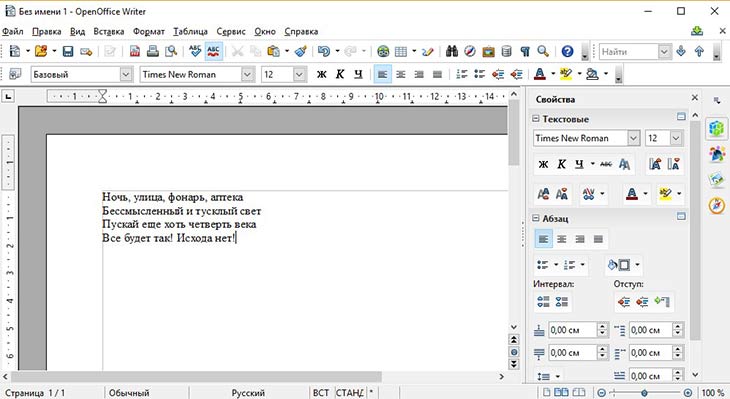Toggle sidebar Strikethrough ABC button
Image resolution: width=730 pixels, height=399 pixels.
coord(606,164)
